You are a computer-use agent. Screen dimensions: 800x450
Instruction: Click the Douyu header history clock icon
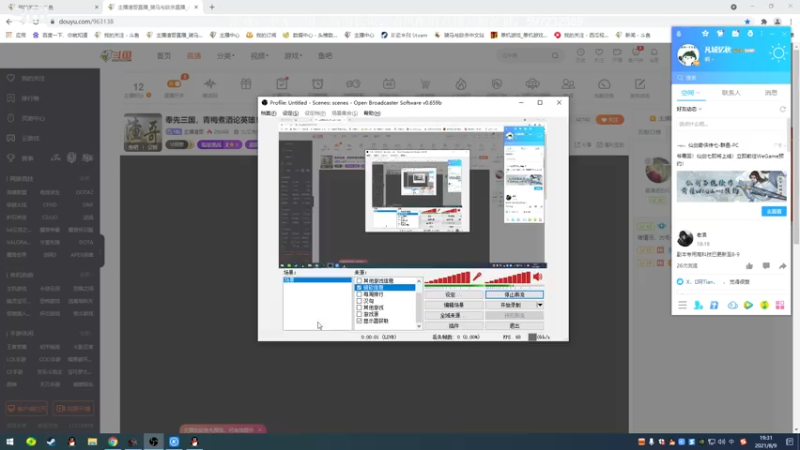click(x=581, y=53)
